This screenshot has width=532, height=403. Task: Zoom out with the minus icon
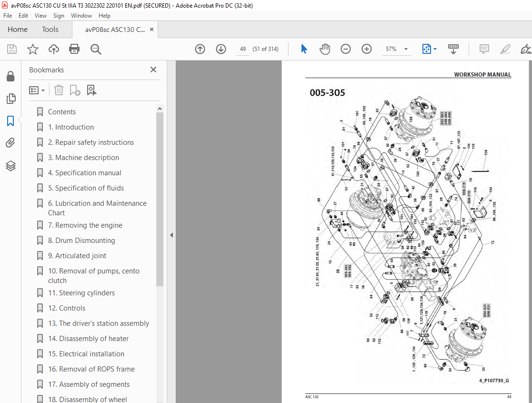[346, 49]
